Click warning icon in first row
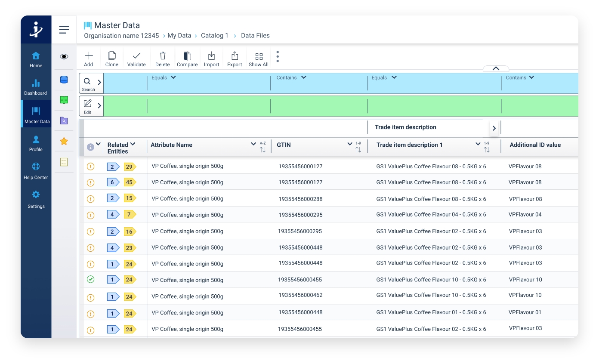599x364 pixels. tap(90, 167)
